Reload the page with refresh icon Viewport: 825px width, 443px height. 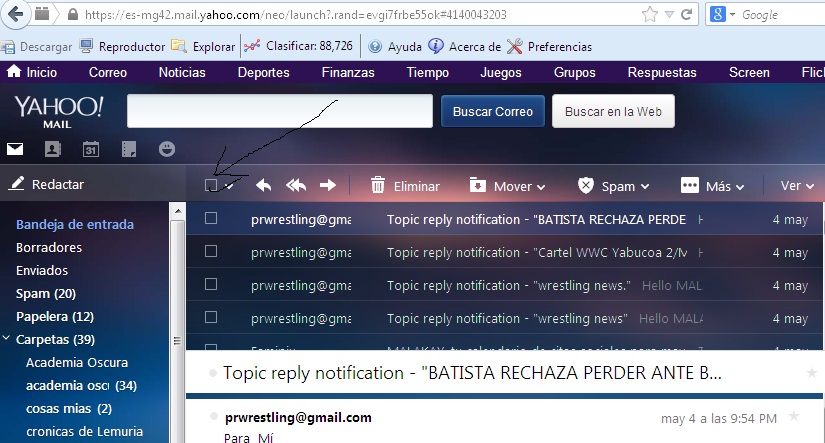coord(686,14)
